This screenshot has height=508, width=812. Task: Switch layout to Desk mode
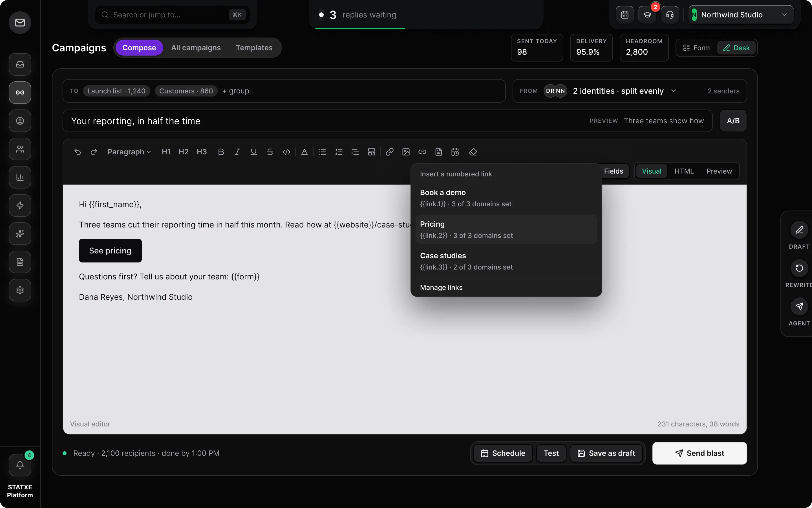pyautogui.click(x=736, y=48)
